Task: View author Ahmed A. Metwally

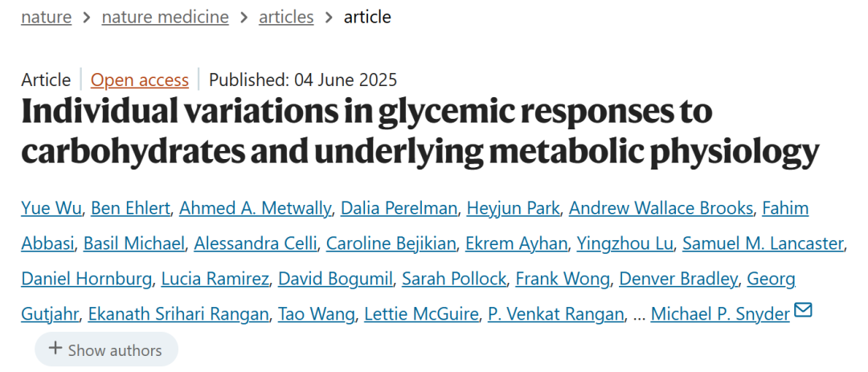Action: click(x=256, y=208)
